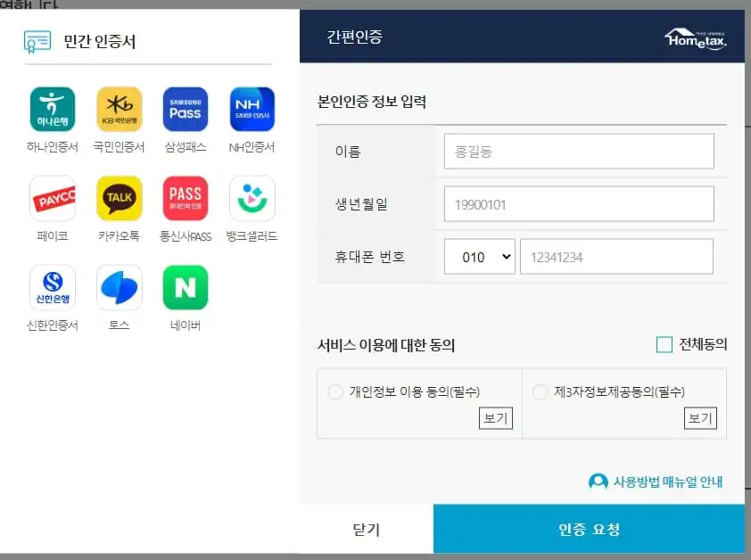Select 제3자정보제공동의 radio button
751x560 pixels.
[x=540, y=391]
